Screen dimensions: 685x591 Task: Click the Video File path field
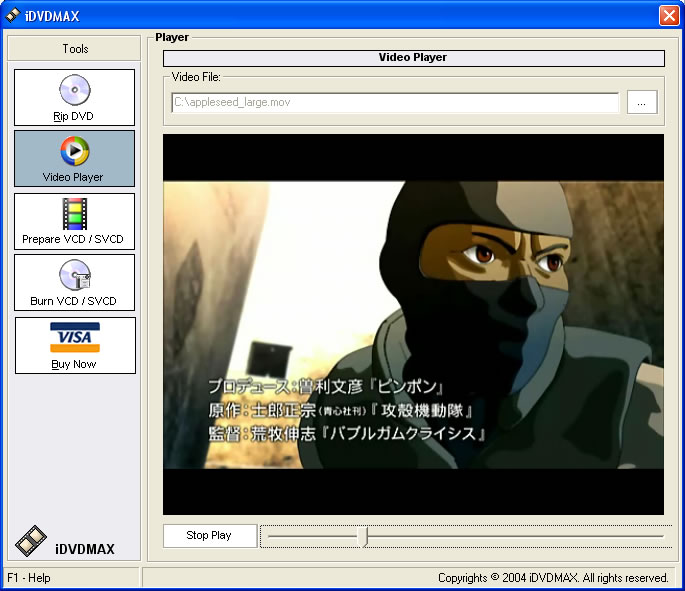pos(395,102)
